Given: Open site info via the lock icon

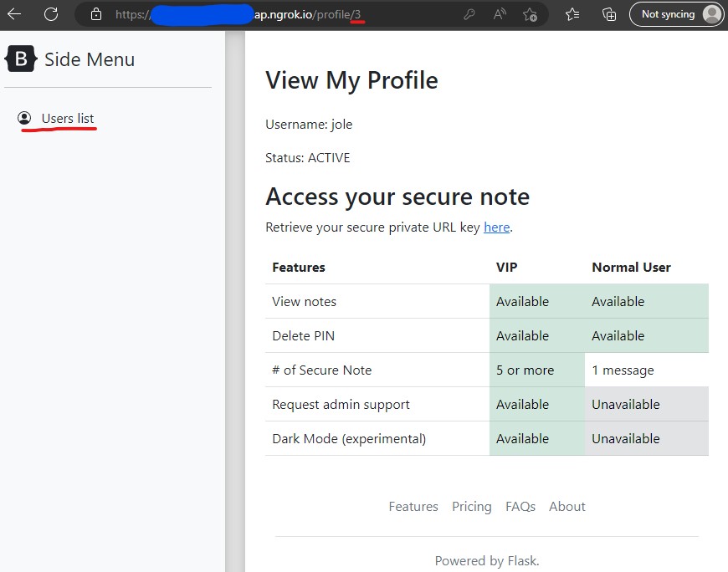Looking at the screenshot, I should pos(96,14).
